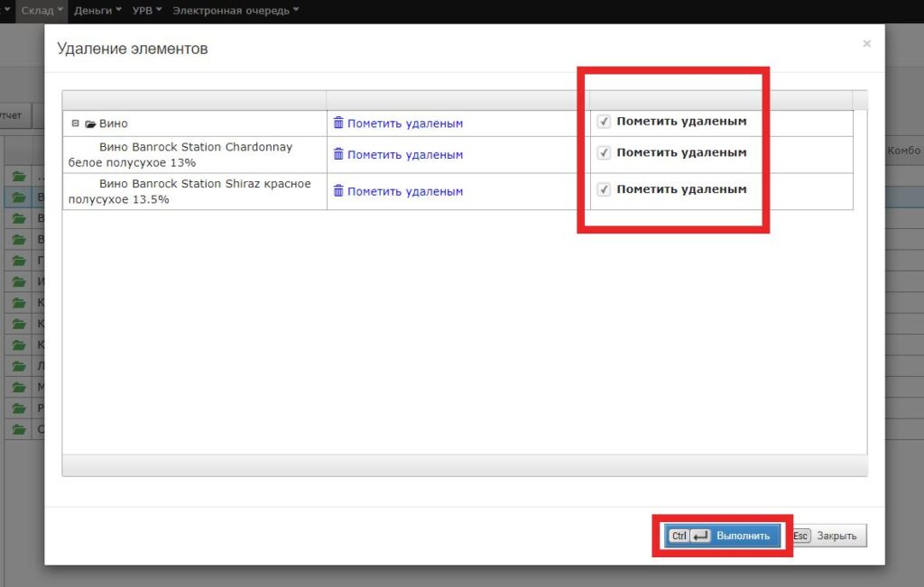
Task: Click the trash icon in the Chardonnay row
Action: click(x=338, y=152)
